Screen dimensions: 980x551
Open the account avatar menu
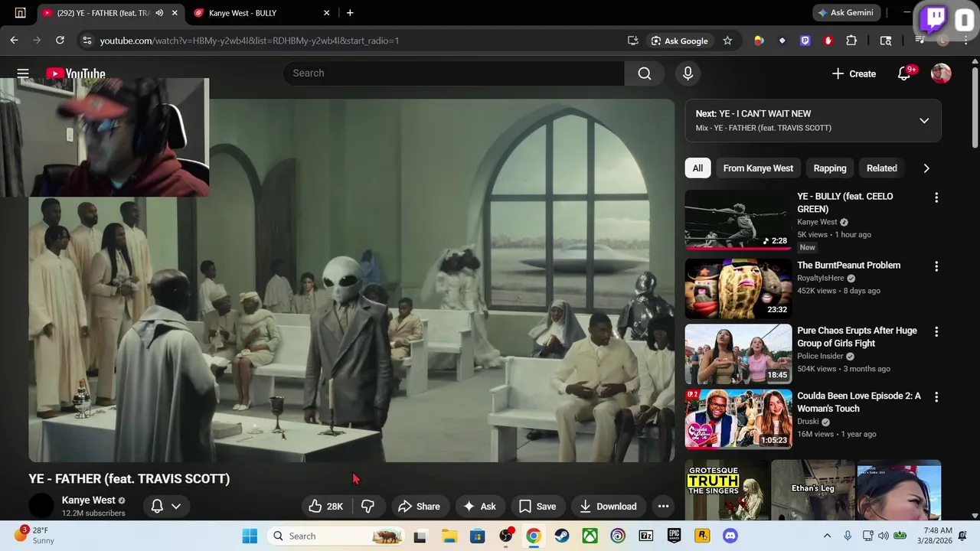pyautogui.click(x=941, y=73)
